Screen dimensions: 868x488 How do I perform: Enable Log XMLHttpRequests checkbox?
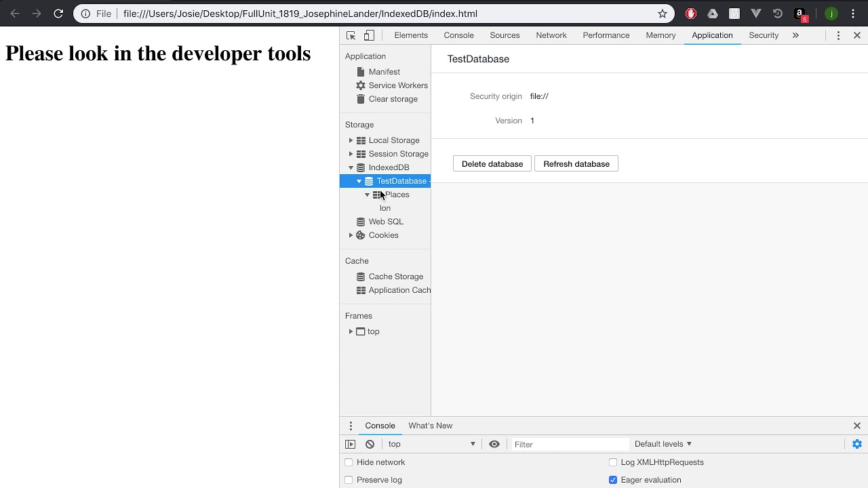pos(613,462)
